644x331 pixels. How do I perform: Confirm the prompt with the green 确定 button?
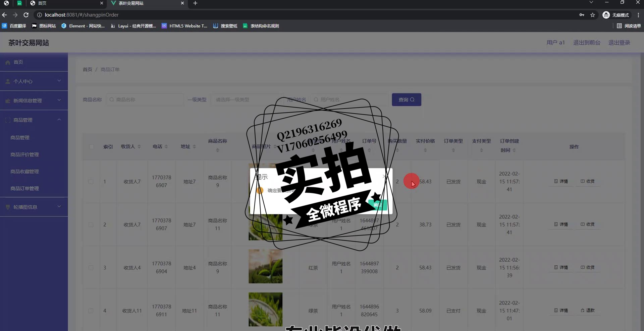click(x=378, y=205)
